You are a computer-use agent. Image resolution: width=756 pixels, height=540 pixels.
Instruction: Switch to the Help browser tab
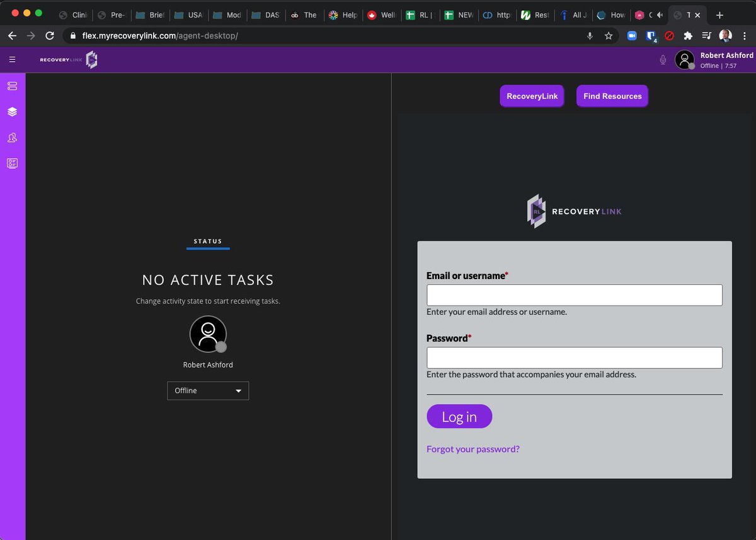click(x=343, y=15)
